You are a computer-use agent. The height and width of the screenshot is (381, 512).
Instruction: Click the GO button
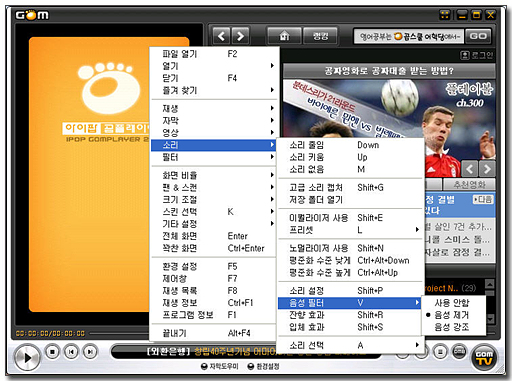click(478, 36)
